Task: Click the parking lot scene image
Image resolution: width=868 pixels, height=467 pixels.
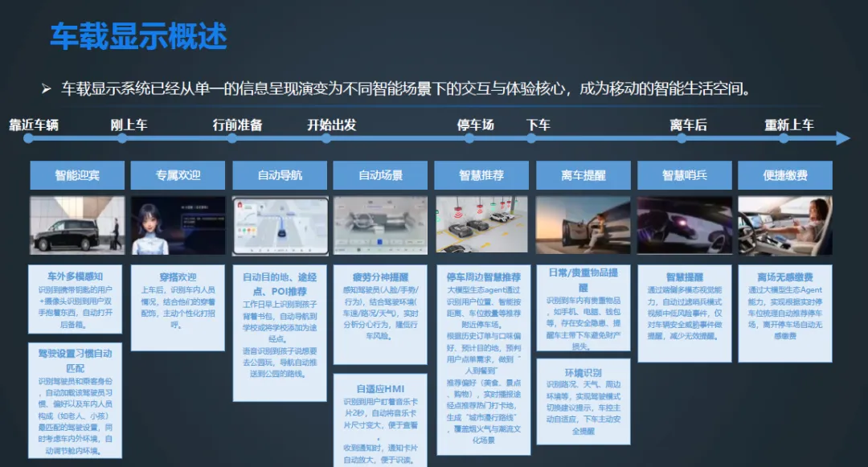Action: (481, 227)
